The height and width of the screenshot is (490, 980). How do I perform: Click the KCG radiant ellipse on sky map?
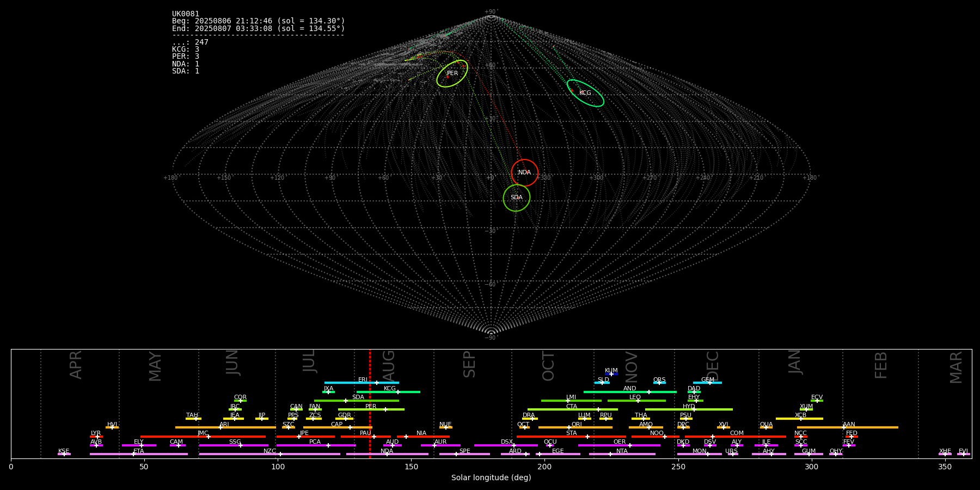click(585, 93)
